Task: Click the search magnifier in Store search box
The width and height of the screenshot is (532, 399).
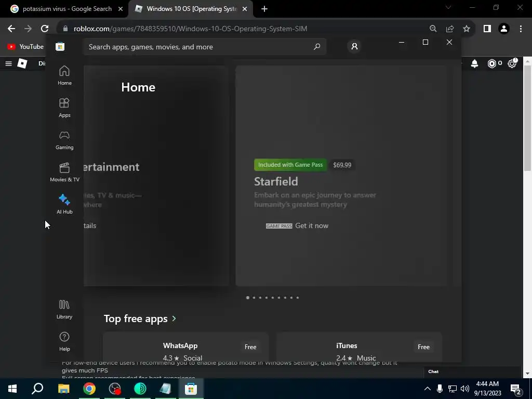Action: click(317, 46)
